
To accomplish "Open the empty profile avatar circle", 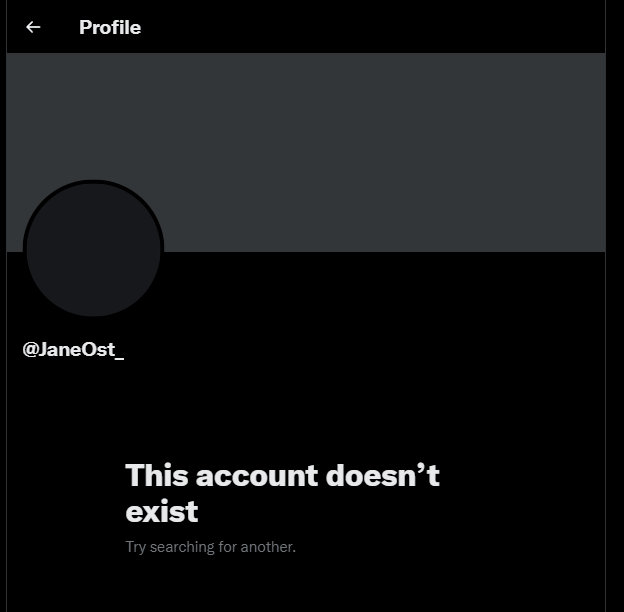I will [94, 249].
